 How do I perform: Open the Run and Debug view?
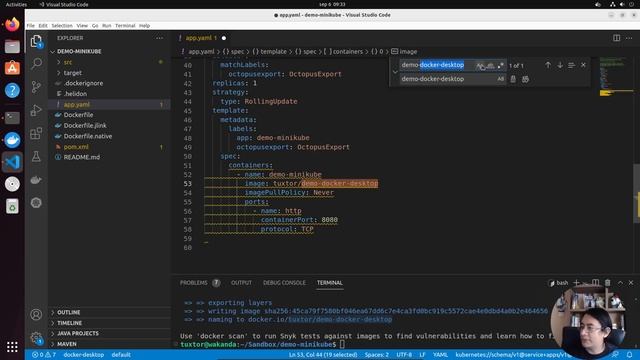pyautogui.click(x=36, y=110)
